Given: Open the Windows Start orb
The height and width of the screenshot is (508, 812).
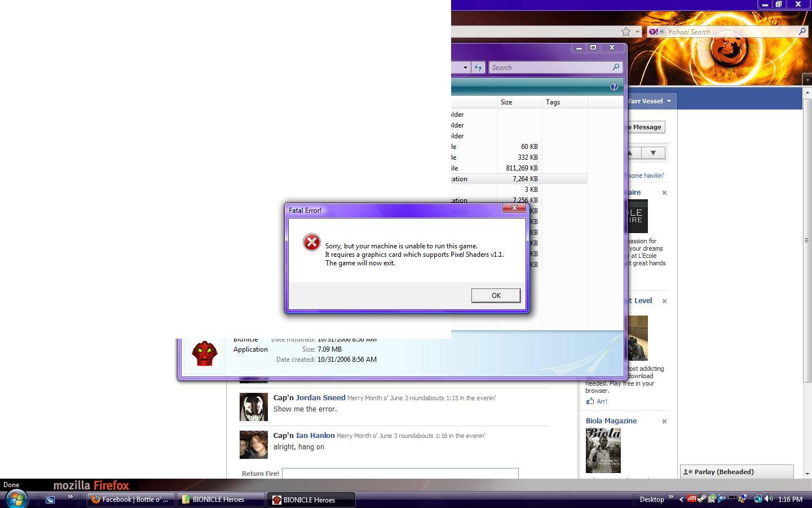Looking at the screenshot, I should tap(15, 499).
